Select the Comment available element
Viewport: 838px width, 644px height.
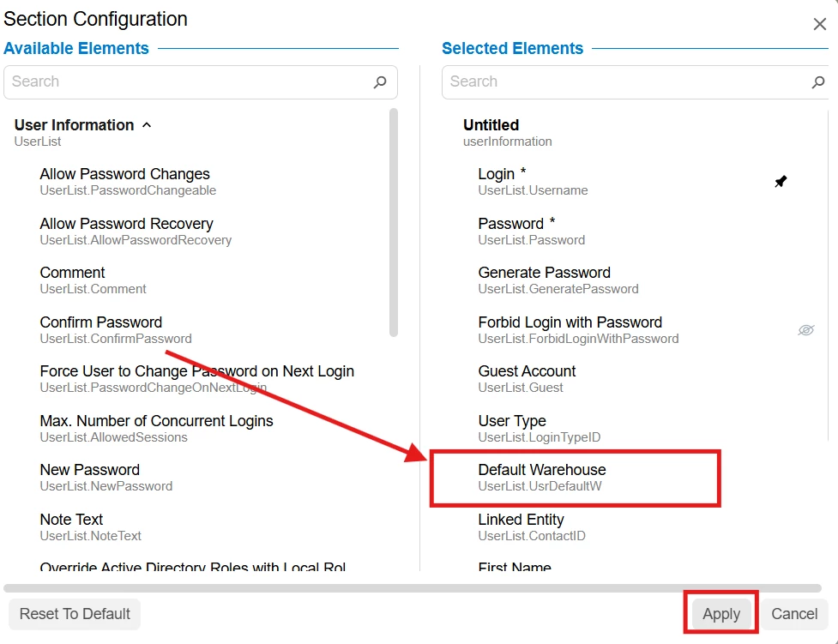pyautogui.click(x=93, y=280)
